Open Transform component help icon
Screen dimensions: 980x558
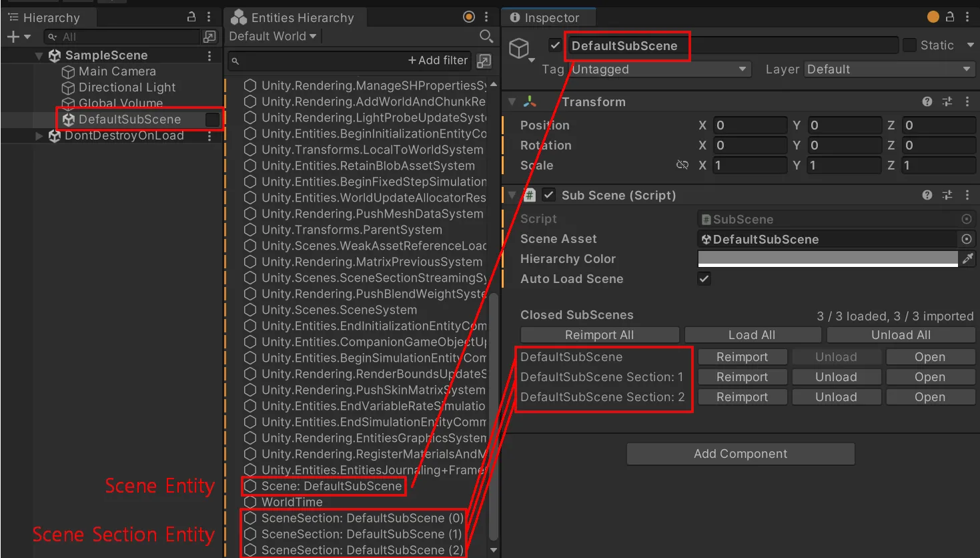(x=927, y=101)
